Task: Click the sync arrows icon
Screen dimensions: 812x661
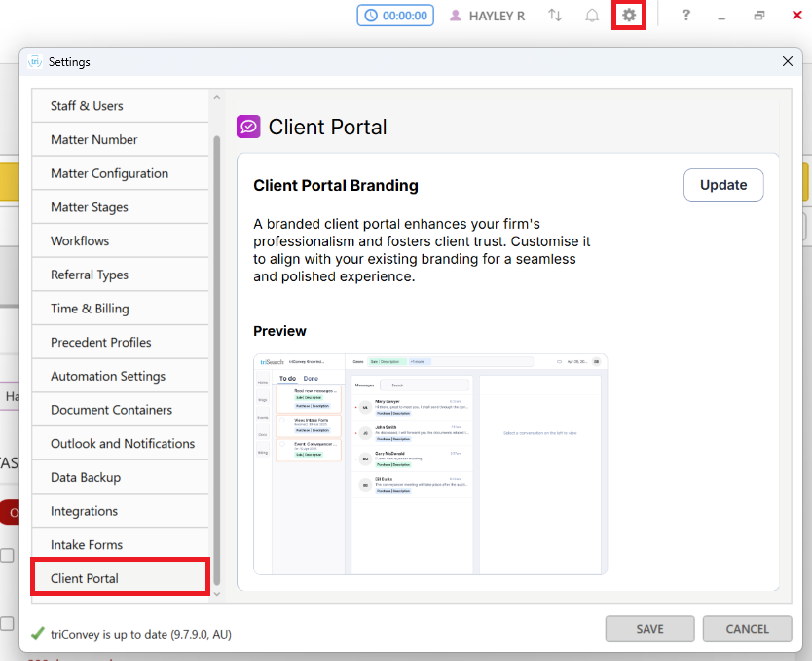Action: 555,16
